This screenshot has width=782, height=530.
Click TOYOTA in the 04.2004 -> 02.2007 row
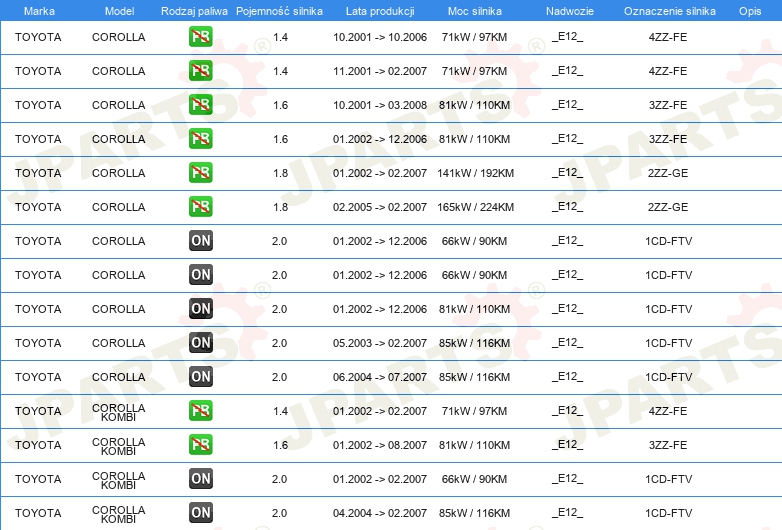(x=38, y=513)
